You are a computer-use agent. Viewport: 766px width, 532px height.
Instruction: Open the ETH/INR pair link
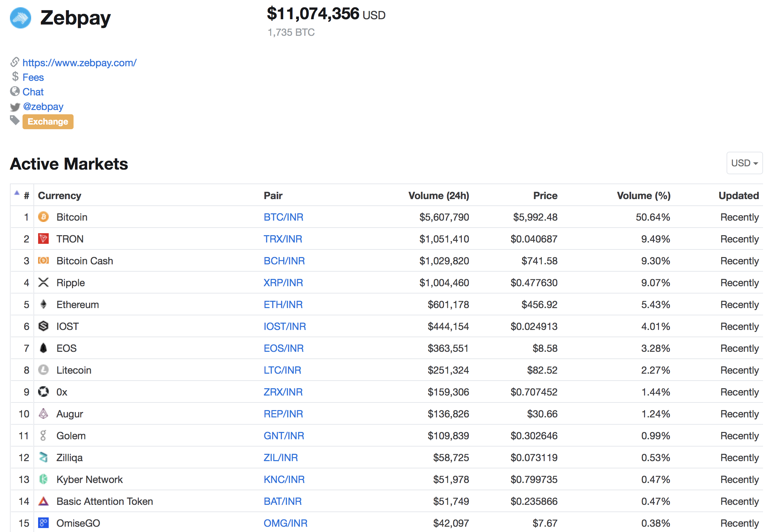tap(283, 304)
